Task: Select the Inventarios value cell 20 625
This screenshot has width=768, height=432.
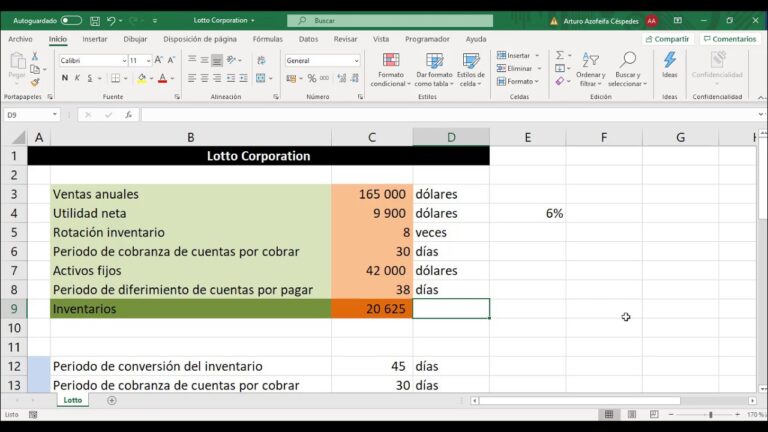Action: (x=372, y=309)
